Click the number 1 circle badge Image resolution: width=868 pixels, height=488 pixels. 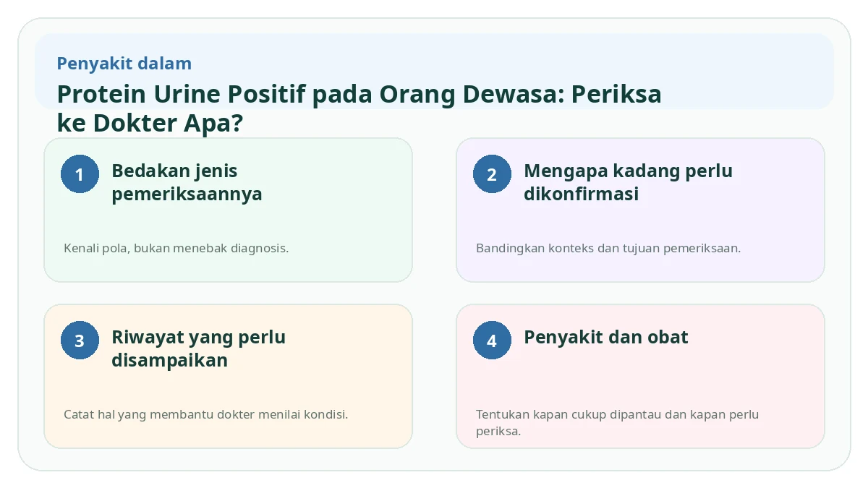[x=80, y=174]
